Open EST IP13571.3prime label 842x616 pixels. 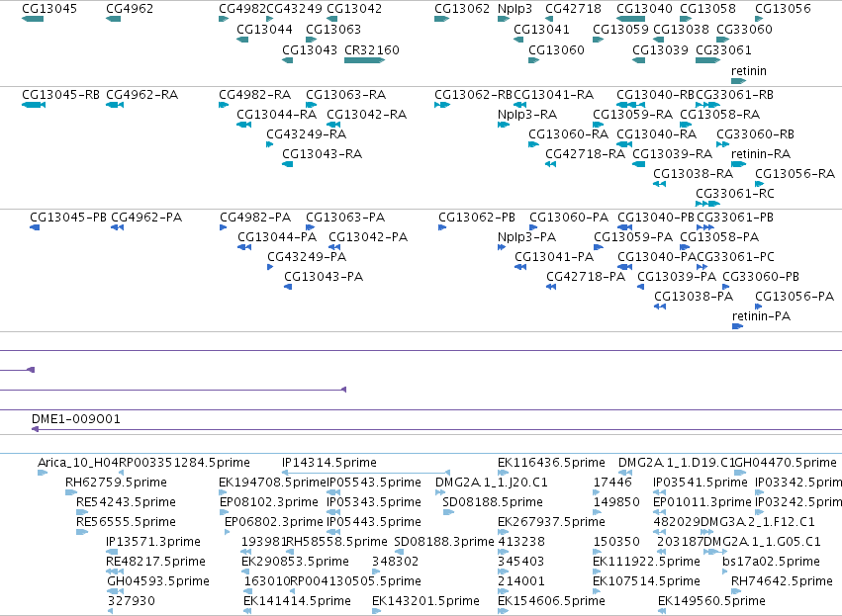pyautogui.click(x=153, y=542)
